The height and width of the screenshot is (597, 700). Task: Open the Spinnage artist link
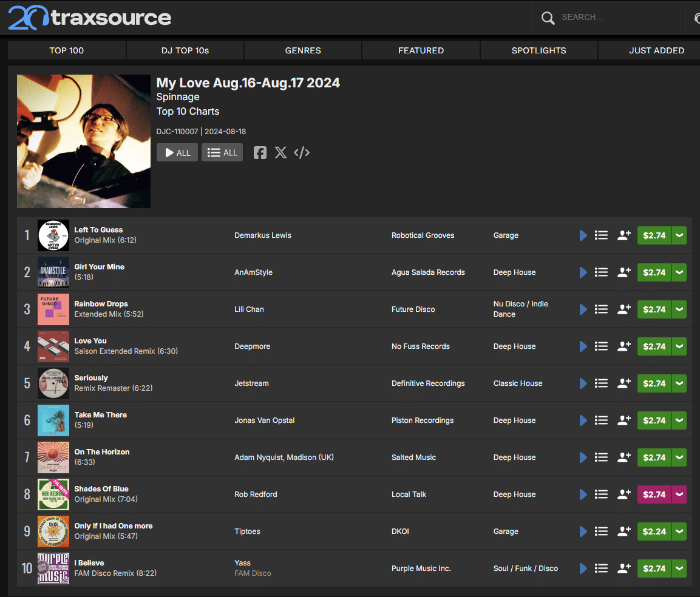178,97
